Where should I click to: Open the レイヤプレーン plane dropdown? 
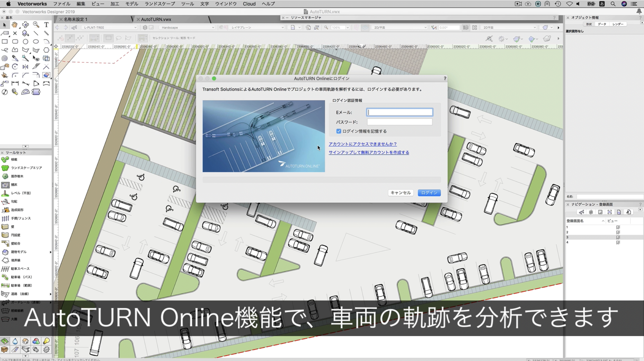(x=257, y=27)
